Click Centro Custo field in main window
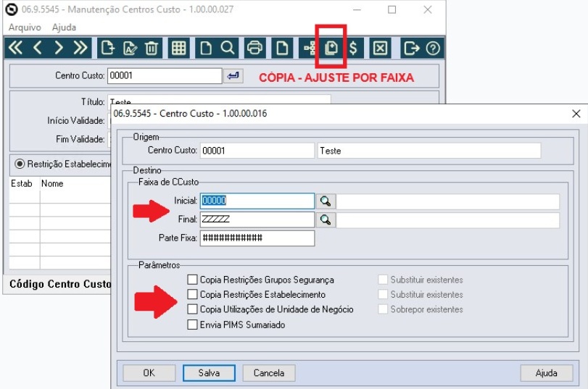 click(x=165, y=76)
